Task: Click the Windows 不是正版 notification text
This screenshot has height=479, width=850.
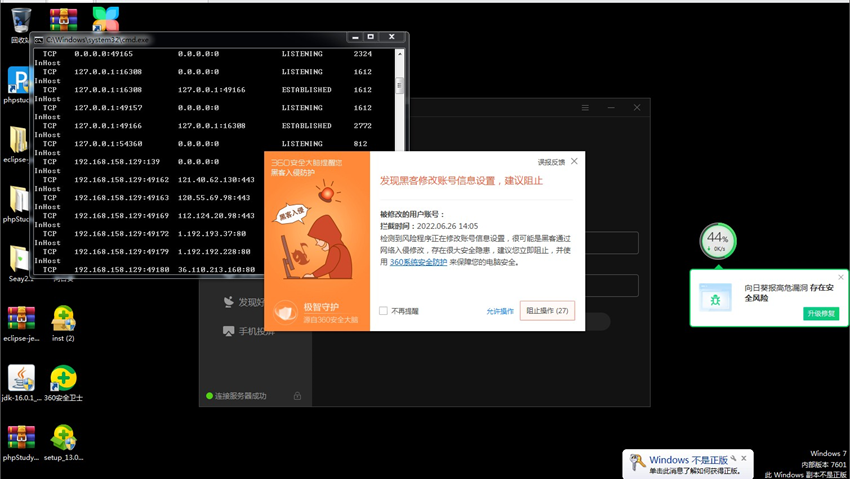Action: point(688,460)
